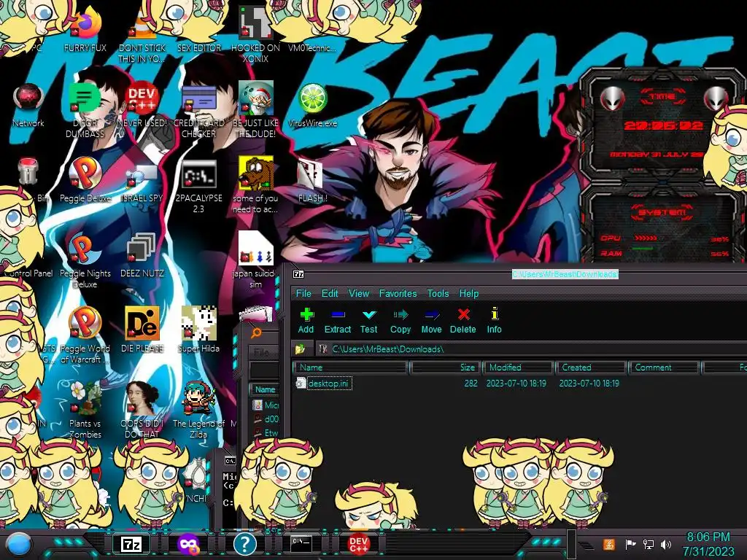Screen dimensions: 747x560
Task: Click the taskbar clock showing 8:06 PM
Action: (708, 544)
